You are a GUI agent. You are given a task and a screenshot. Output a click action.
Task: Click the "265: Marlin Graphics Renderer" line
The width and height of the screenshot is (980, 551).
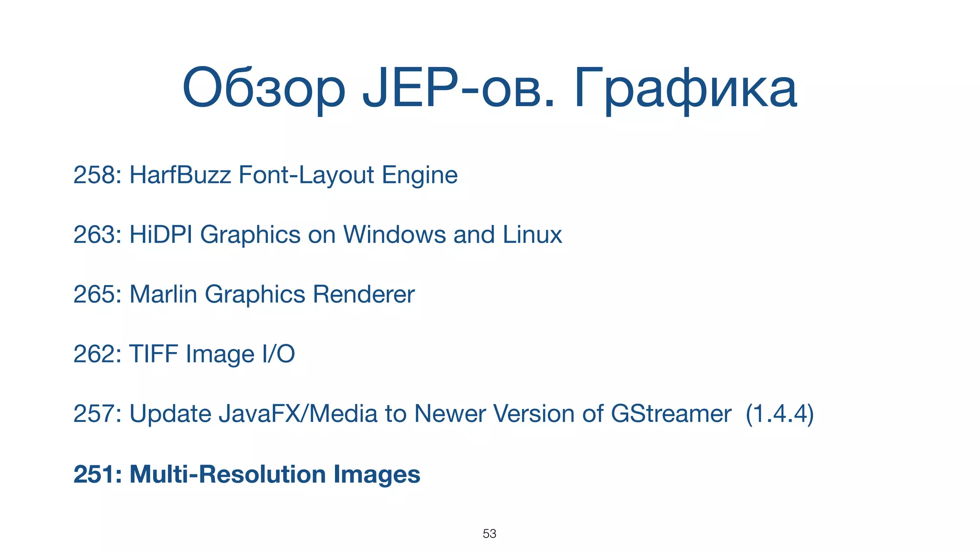click(x=244, y=294)
